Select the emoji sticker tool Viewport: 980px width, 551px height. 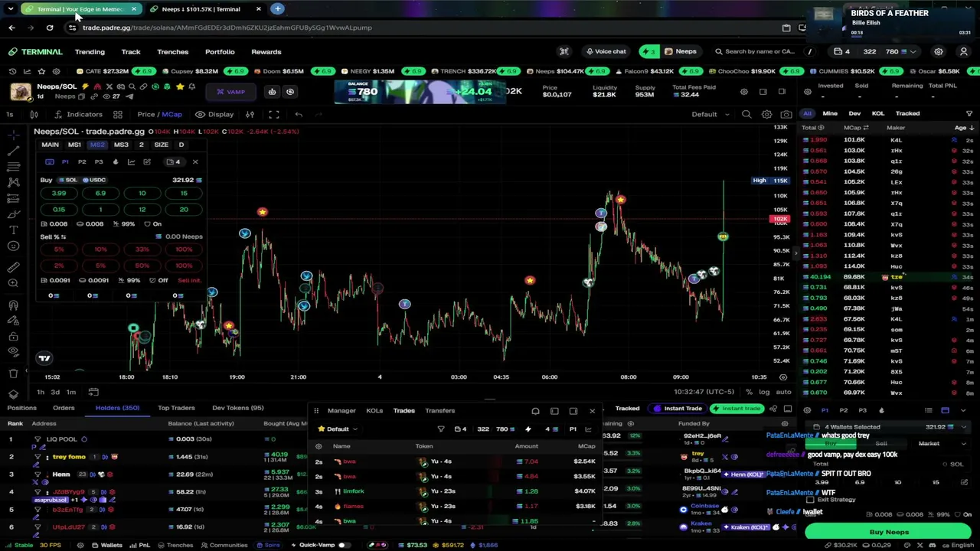(x=13, y=246)
